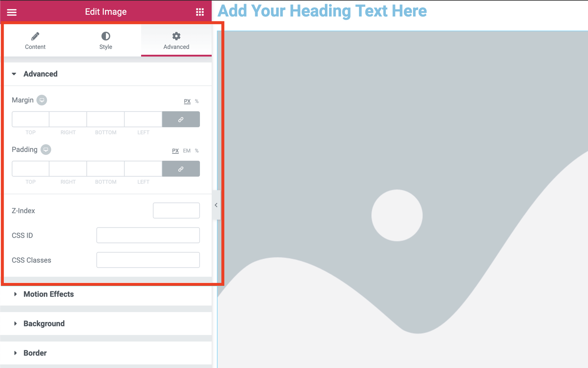Viewport: 588px width, 368px height.
Task: Click the CSS ID input field
Action: pyautogui.click(x=148, y=235)
